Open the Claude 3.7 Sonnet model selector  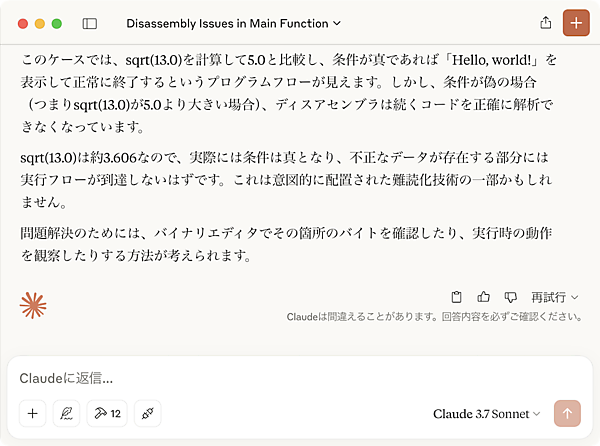487,413
